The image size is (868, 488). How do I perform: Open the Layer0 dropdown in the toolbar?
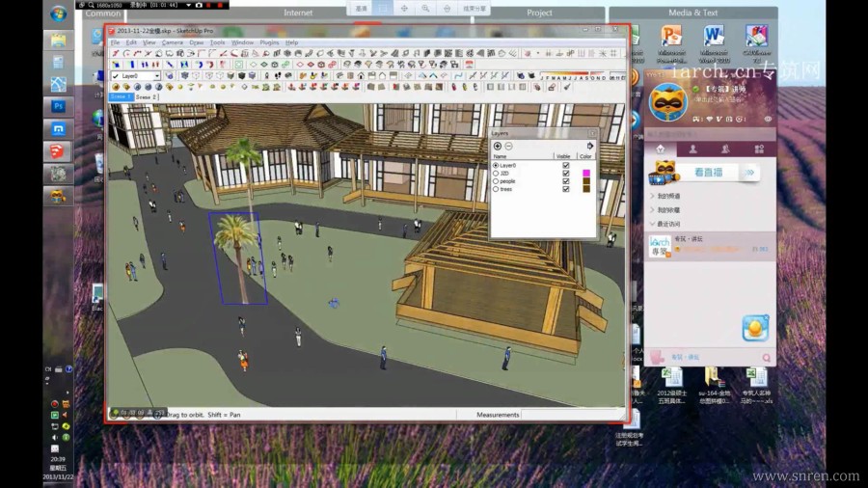[x=156, y=76]
